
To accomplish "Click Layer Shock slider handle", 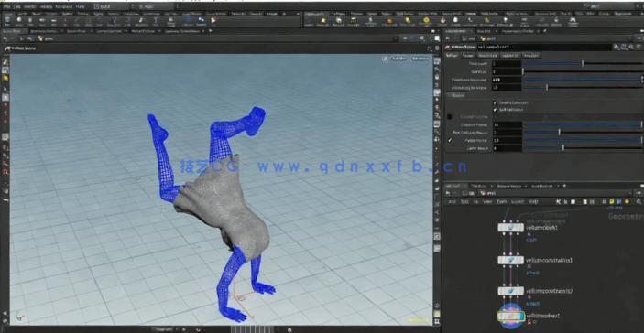I will pos(563,148).
